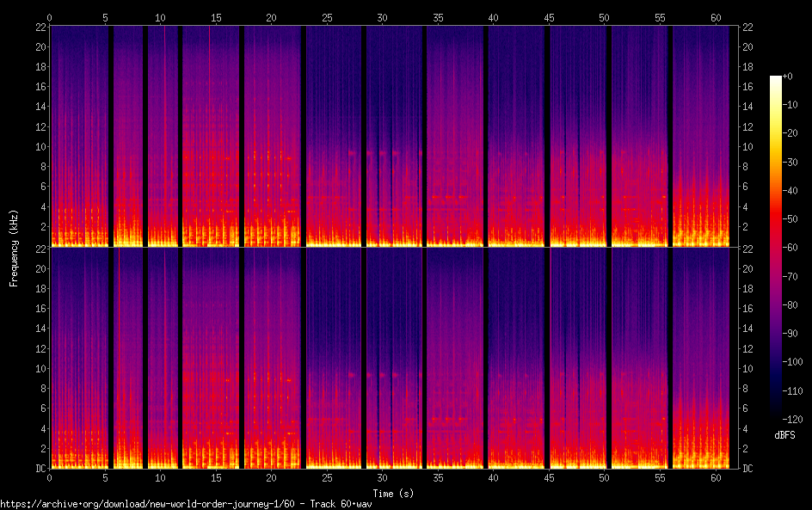Click the Frequency (kHz) axis label

tap(14, 247)
